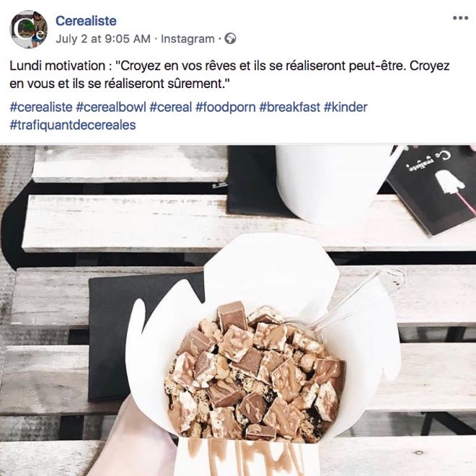
Task: Click the public globe privacy icon
Action: (x=230, y=39)
